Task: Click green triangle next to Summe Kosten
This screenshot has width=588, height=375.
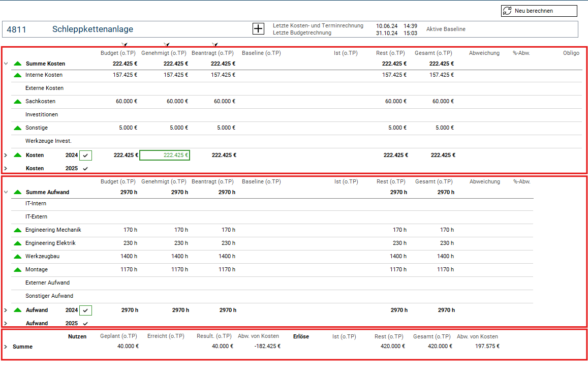Action: point(18,64)
